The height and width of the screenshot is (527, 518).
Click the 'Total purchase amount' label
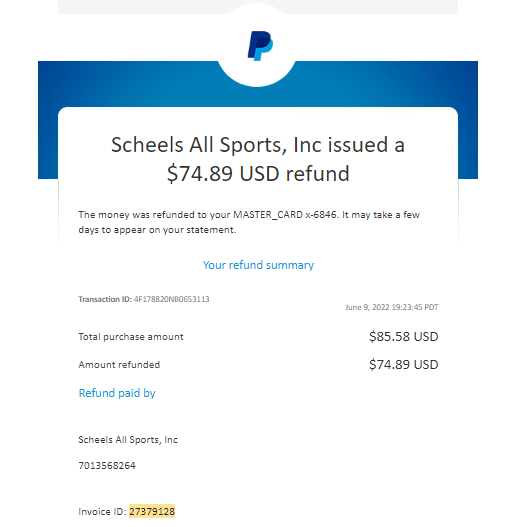(x=131, y=336)
